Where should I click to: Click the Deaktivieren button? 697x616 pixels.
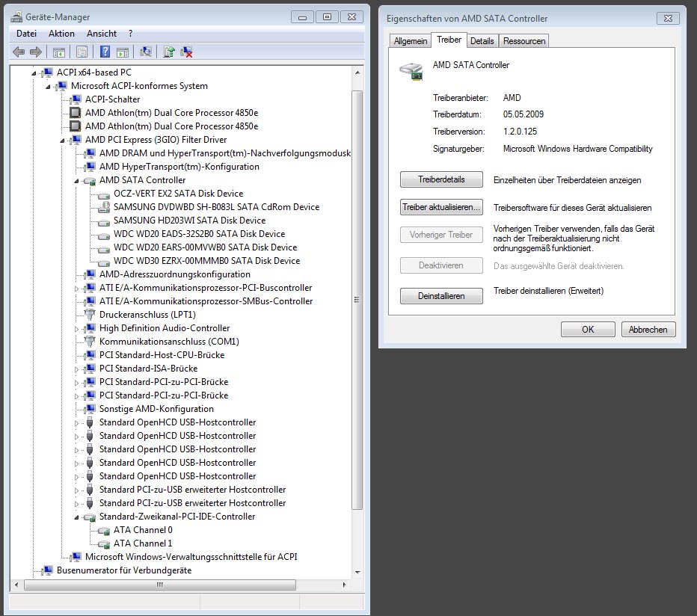pos(441,265)
